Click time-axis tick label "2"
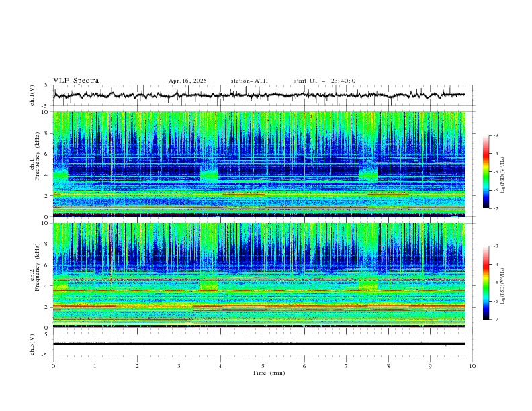The image size is (532, 411). click(x=137, y=366)
